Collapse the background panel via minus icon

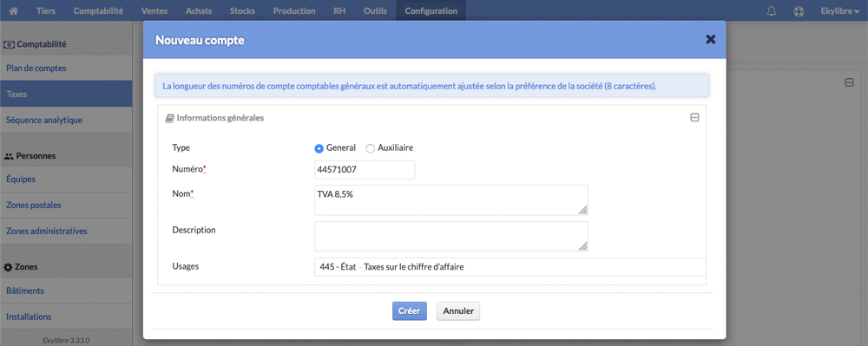tap(849, 82)
